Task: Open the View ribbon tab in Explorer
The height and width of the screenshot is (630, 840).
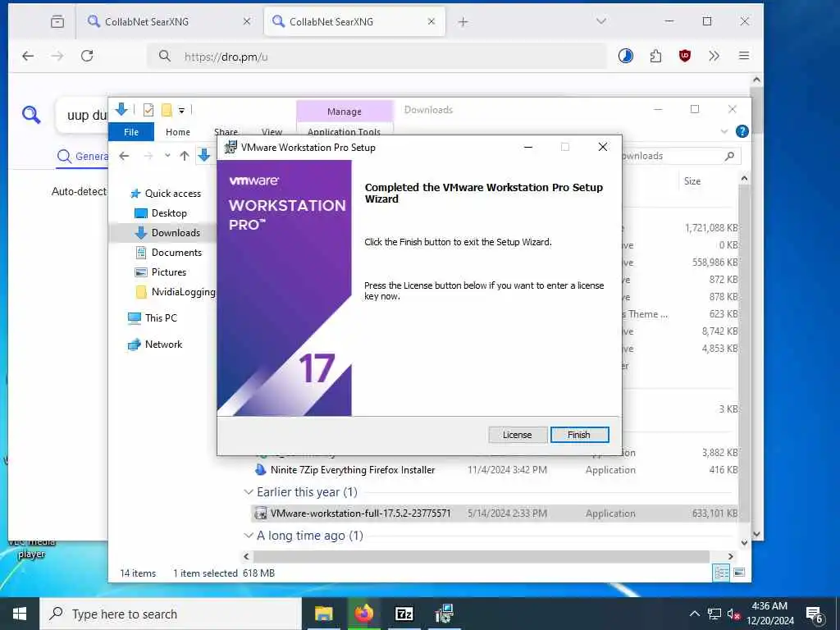Action: 272,132
